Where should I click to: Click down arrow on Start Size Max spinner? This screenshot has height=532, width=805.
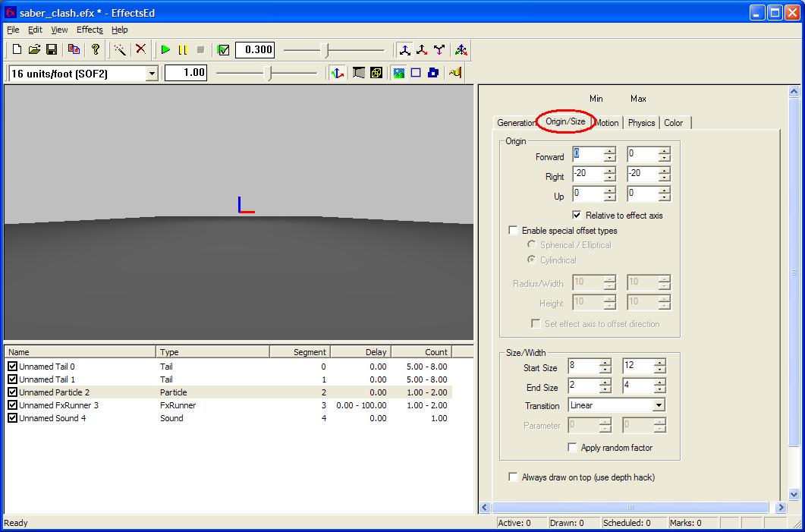click(660, 370)
